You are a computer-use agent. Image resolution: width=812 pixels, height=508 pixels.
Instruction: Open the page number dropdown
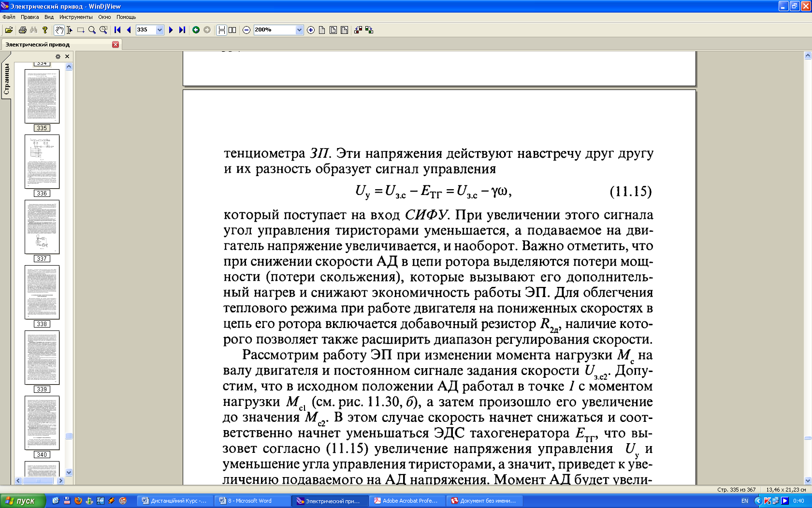coord(159,30)
